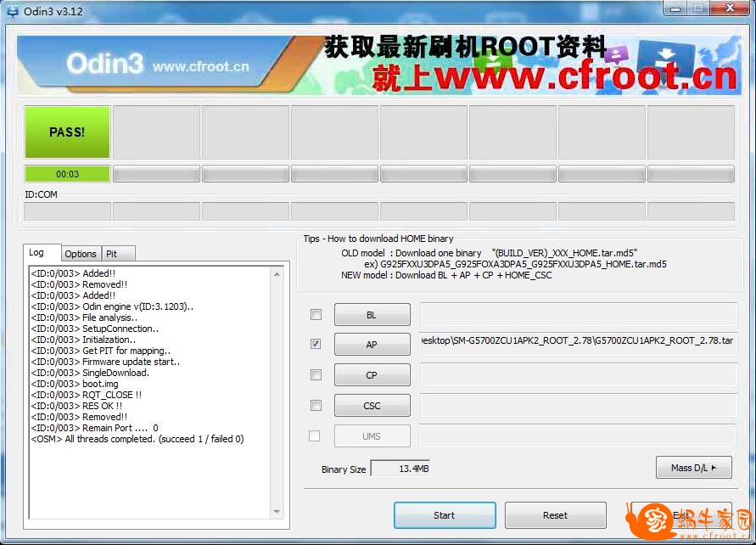Click the CSC button to choose file

372,406
